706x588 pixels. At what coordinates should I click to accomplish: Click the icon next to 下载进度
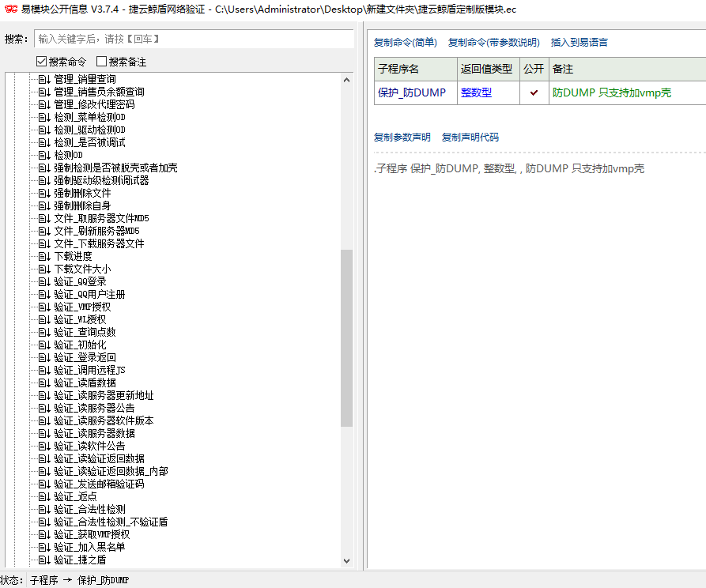44,256
